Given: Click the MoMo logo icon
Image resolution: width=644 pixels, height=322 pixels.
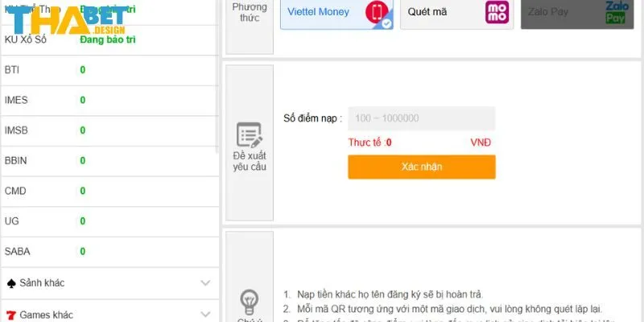Looking at the screenshot, I should pos(497,12).
